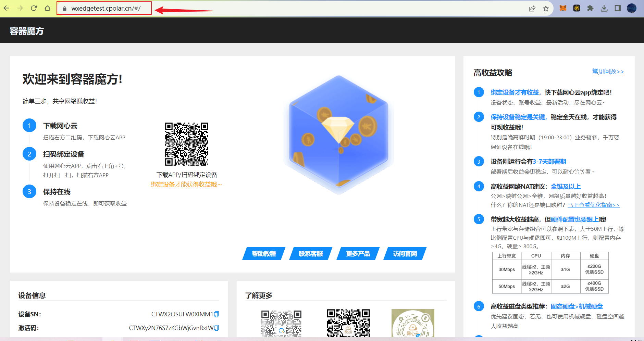Screen dimensions: 644x341
Task: Open the browser home page
Action: [48, 8]
